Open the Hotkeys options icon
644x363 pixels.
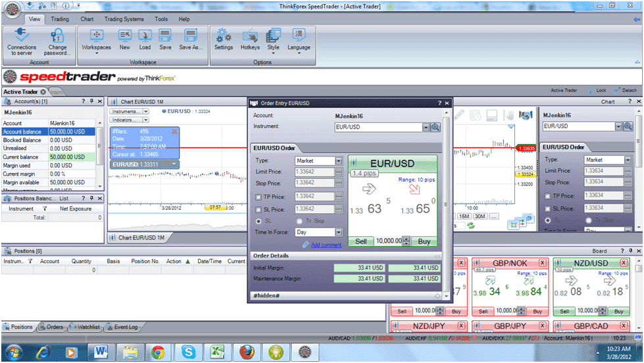tap(250, 36)
